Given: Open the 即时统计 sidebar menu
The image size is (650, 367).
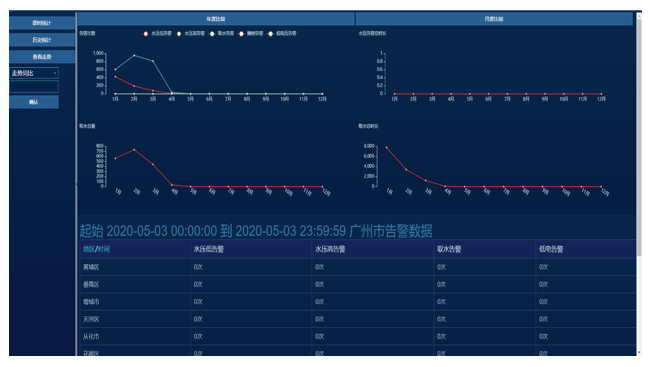Looking at the screenshot, I should [x=42, y=23].
